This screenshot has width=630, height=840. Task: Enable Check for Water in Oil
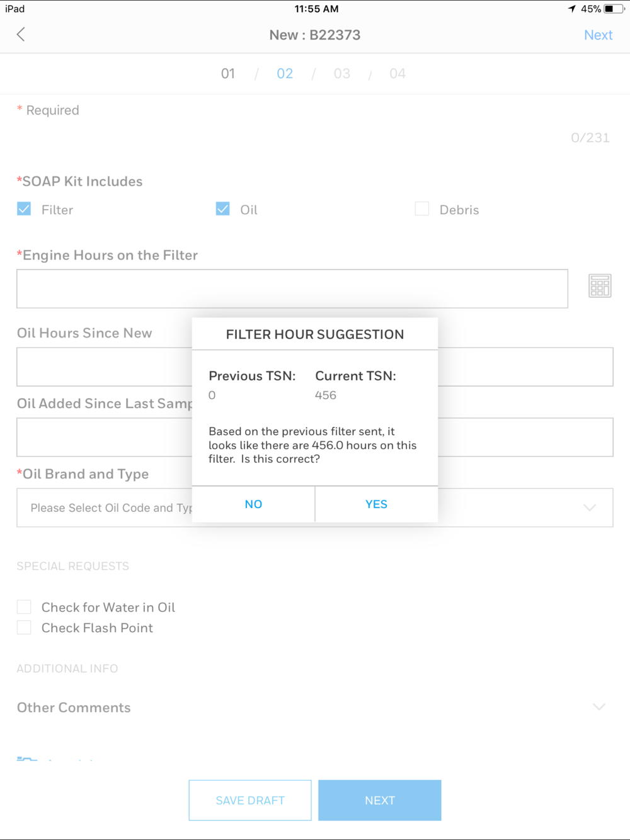[x=24, y=607]
